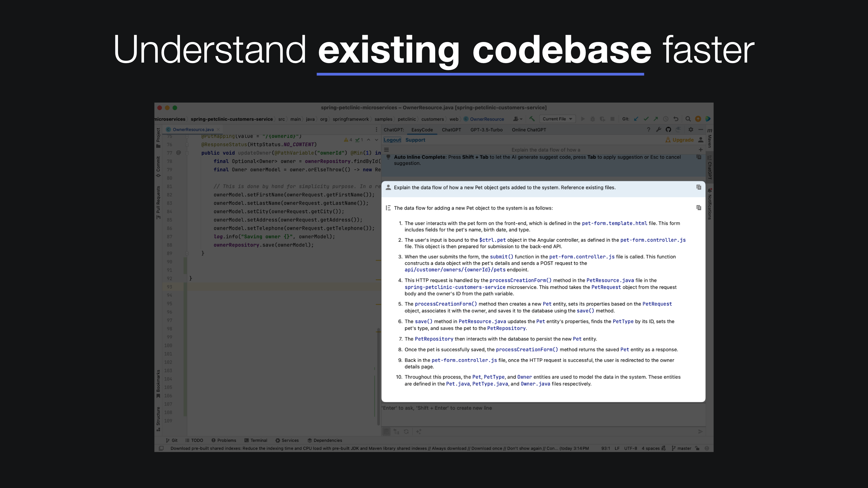This screenshot has height=488, width=868.
Task: Click the Build project hammer icon
Action: click(532, 119)
